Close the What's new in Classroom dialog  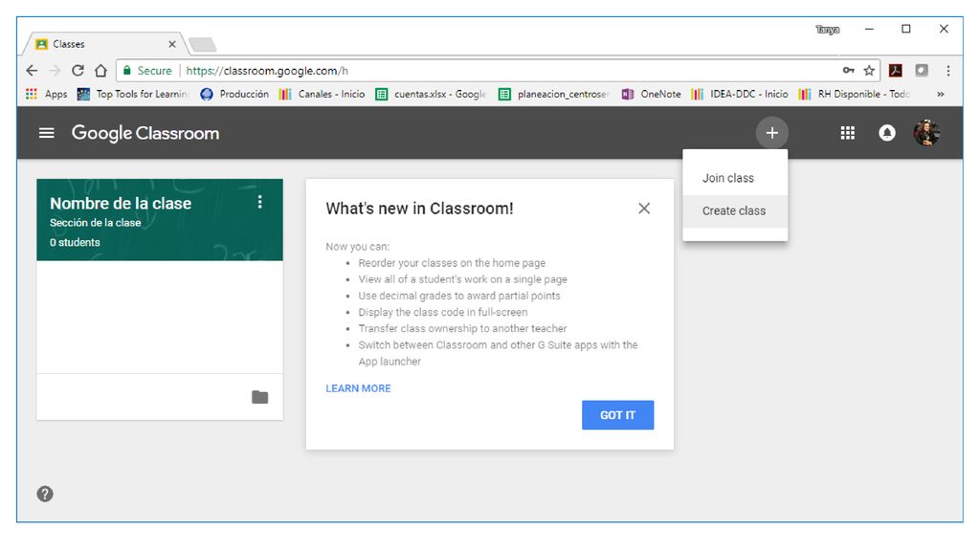(644, 208)
